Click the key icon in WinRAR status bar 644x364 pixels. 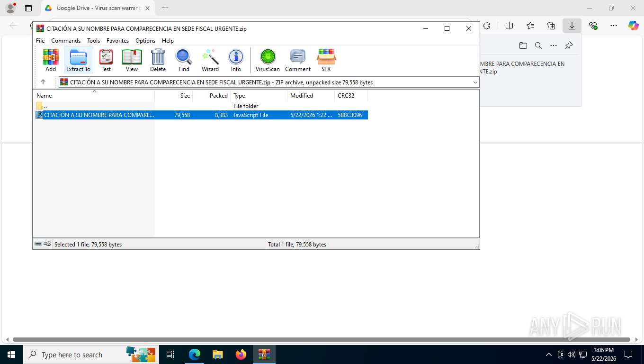pyautogui.click(x=47, y=244)
